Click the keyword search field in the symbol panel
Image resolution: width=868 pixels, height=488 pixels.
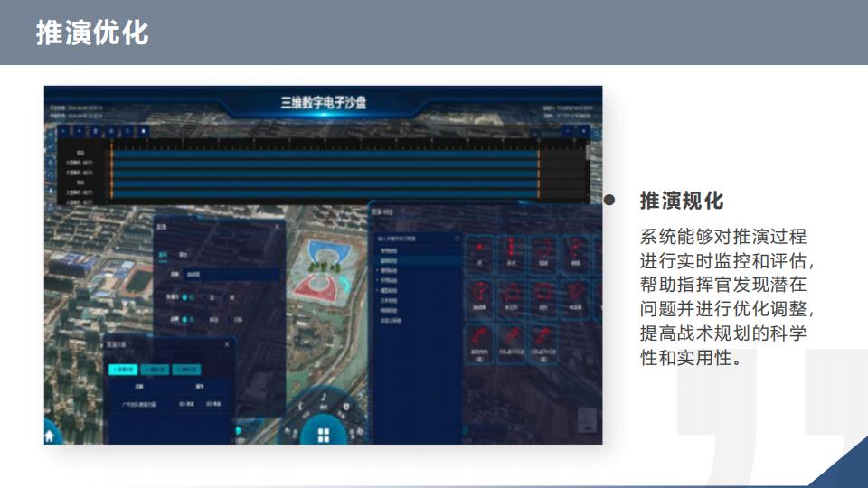418,239
